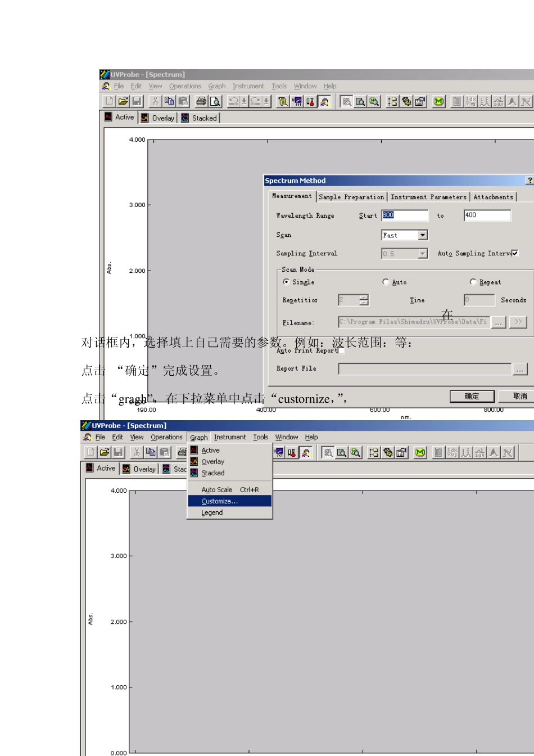Click Save disk icon in the window with Spectrum Method dialog
This screenshot has height=756, width=534.
coord(137,101)
